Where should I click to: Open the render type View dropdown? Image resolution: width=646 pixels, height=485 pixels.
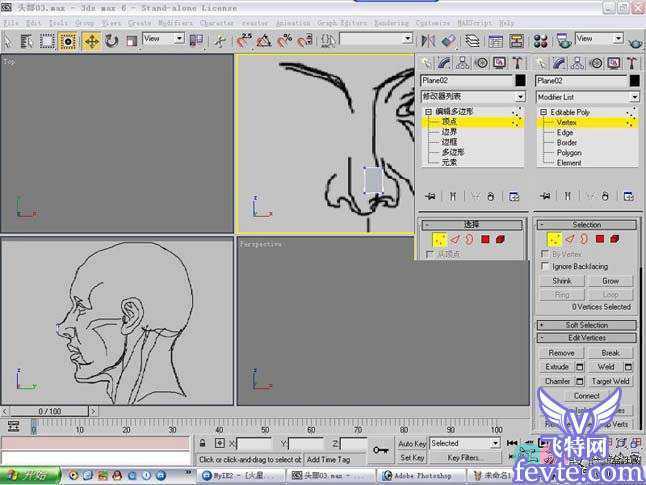click(x=599, y=39)
